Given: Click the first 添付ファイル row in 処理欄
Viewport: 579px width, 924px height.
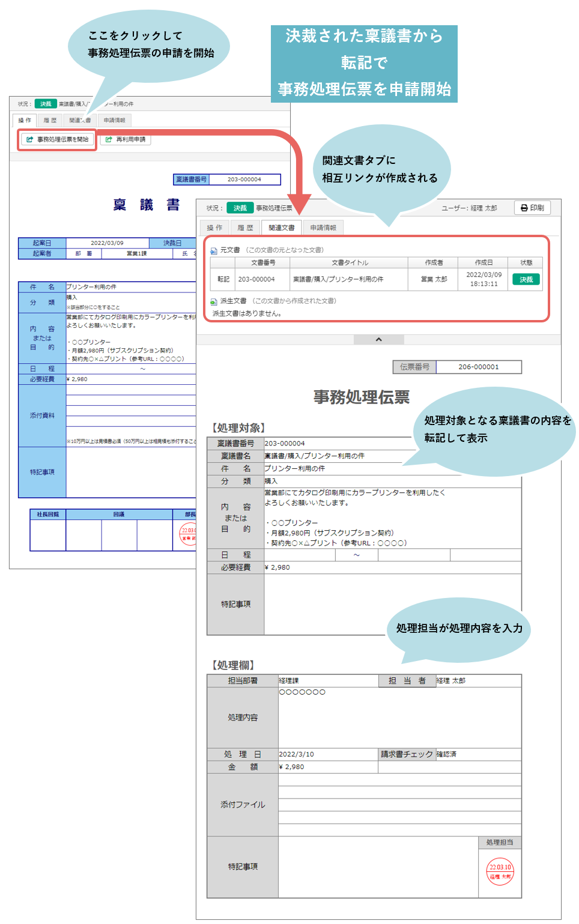Looking at the screenshot, I should [399, 780].
